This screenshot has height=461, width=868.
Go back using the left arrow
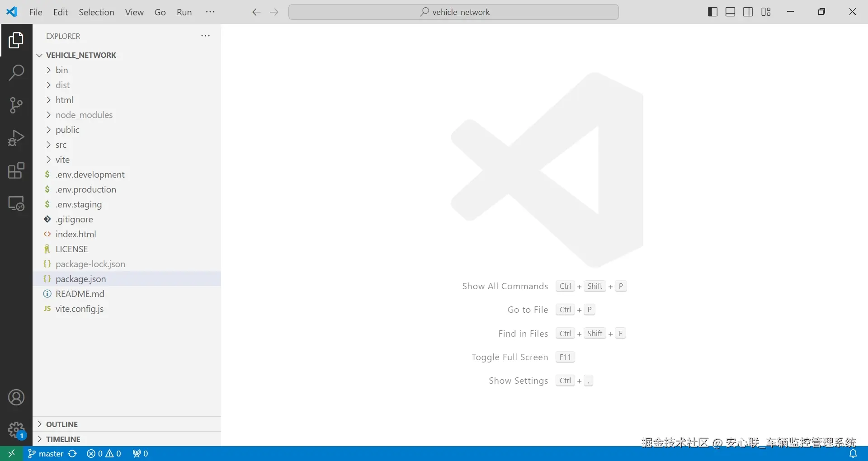tap(256, 12)
